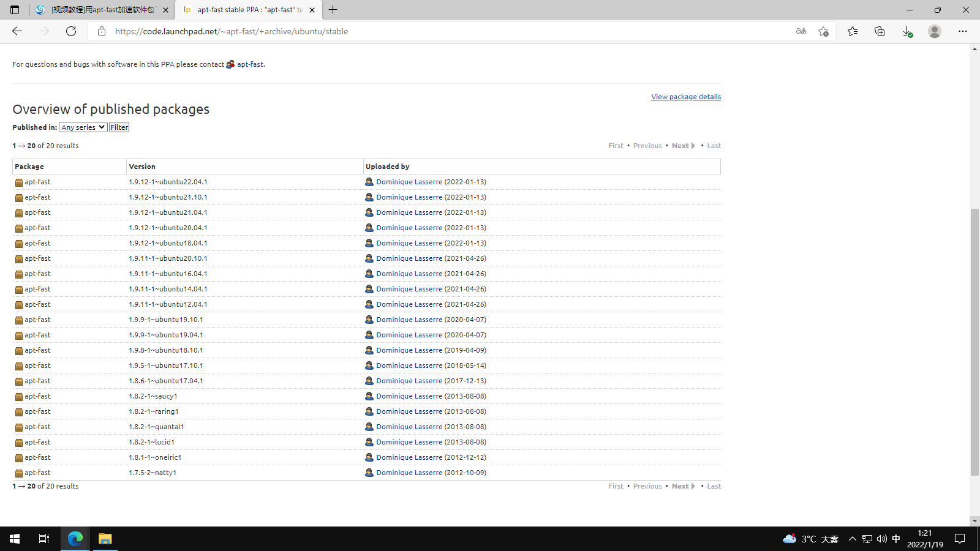
Task: Open File Explorer from the taskbar
Action: point(105,539)
